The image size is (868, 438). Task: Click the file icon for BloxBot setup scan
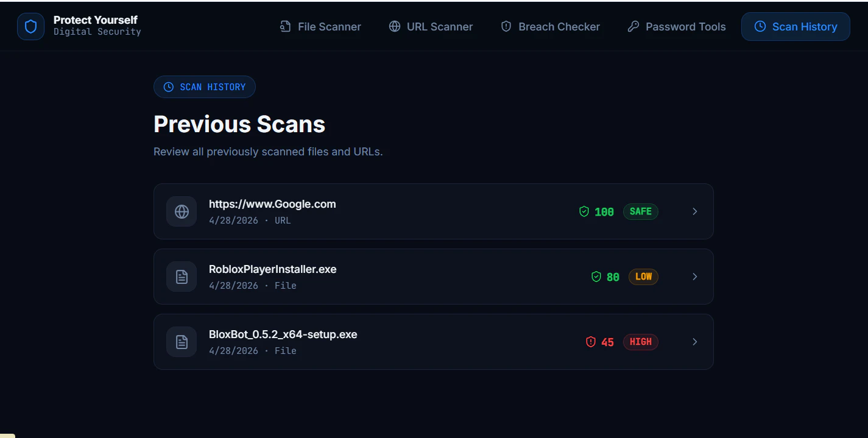pyautogui.click(x=181, y=342)
